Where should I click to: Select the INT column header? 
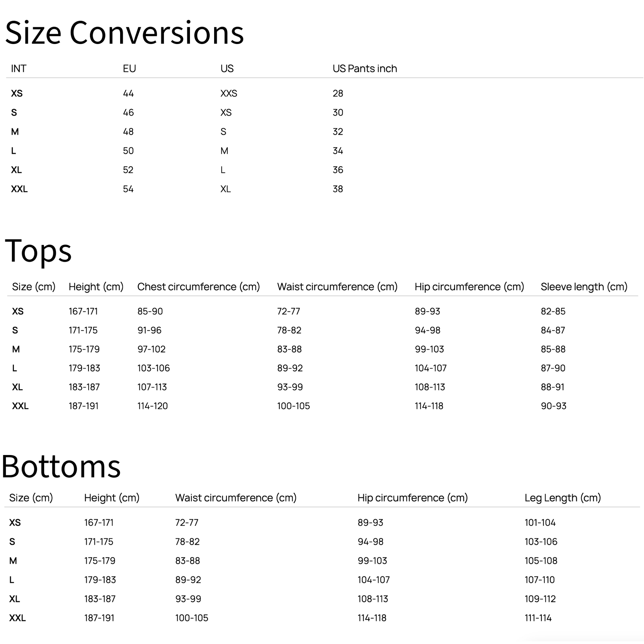tap(18, 68)
